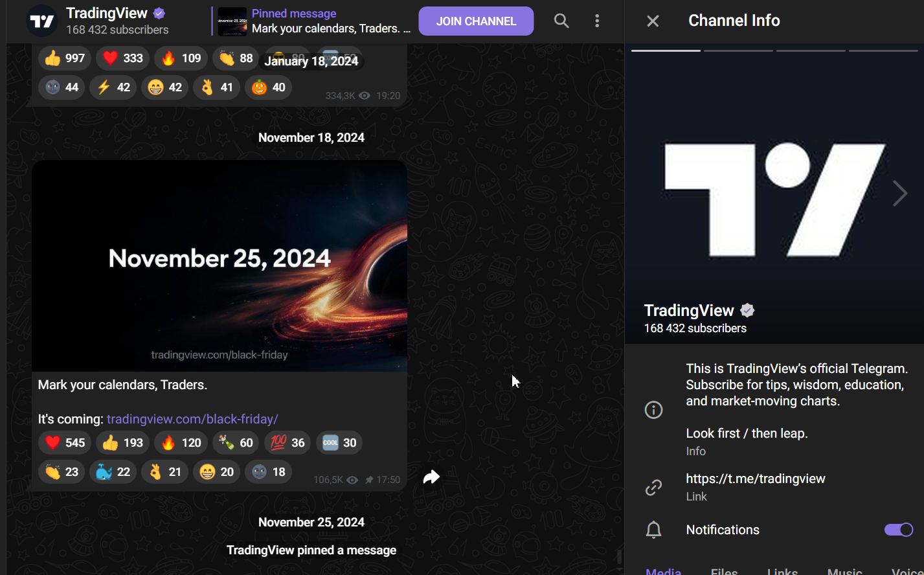This screenshot has height=575, width=924.
Task: Add 100 reaction with 36 count
Action: coord(287,443)
